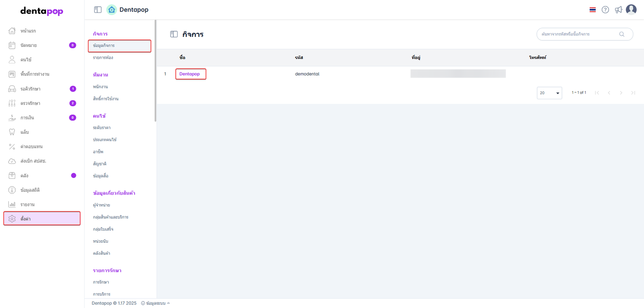Click the Dentapop title in top bar
This screenshot has height=308, width=644.
(x=134, y=10)
